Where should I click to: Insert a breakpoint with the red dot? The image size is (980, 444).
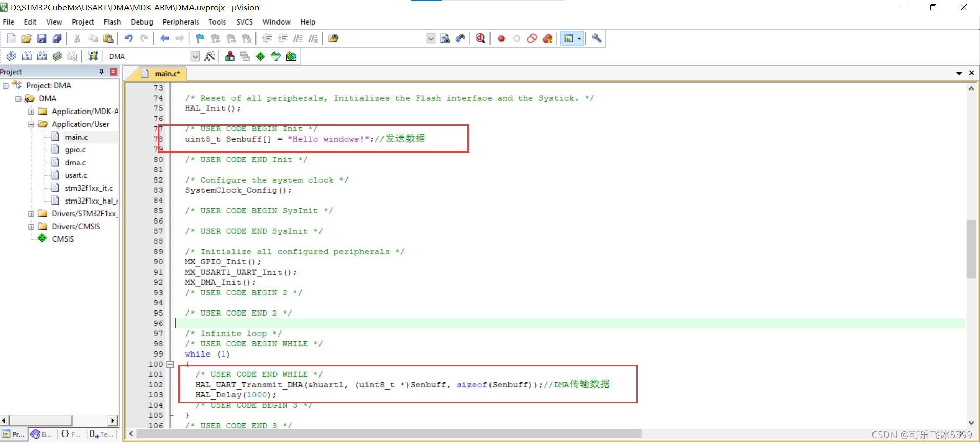tap(501, 38)
